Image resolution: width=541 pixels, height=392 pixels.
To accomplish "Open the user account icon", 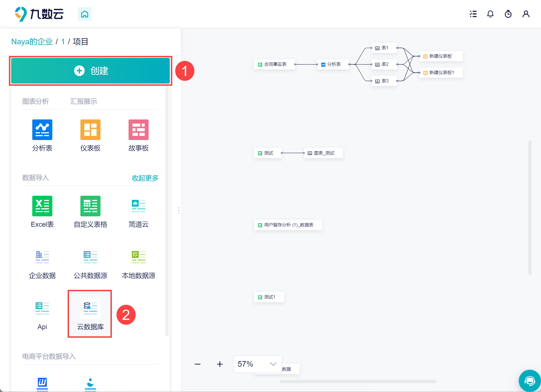I will click(x=526, y=14).
